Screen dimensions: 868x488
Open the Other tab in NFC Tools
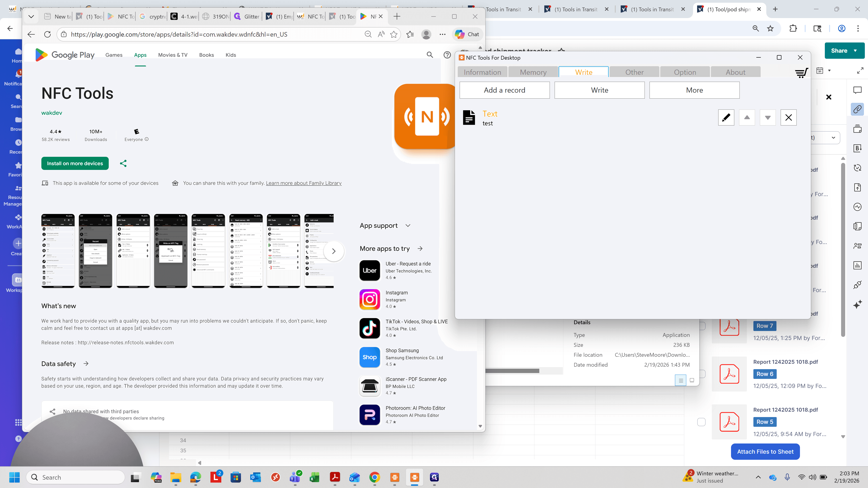(x=634, y=72)
